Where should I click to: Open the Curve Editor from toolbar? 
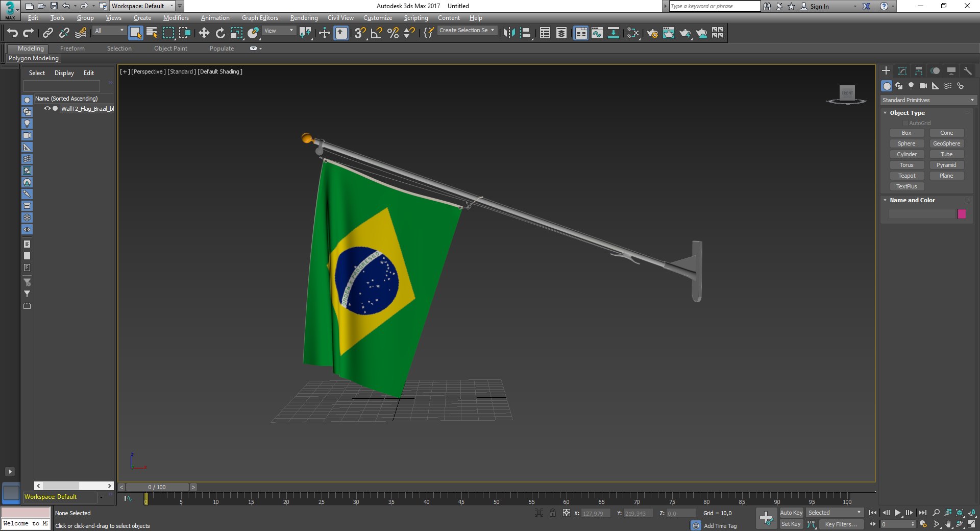click(597, 33)
